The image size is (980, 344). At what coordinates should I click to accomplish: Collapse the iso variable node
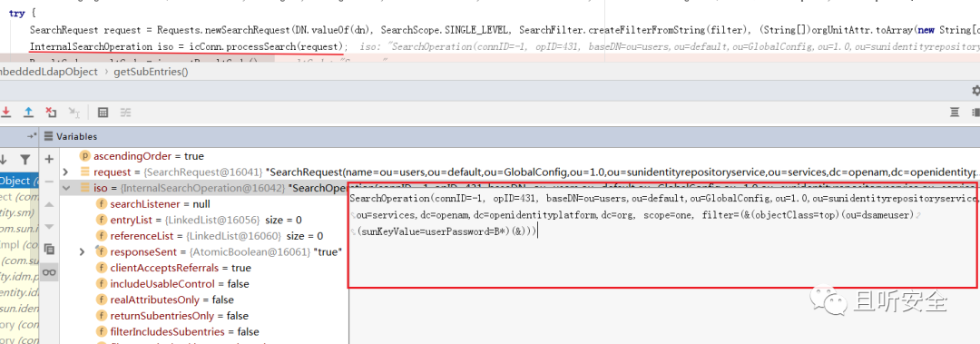[x=65, y=188]
